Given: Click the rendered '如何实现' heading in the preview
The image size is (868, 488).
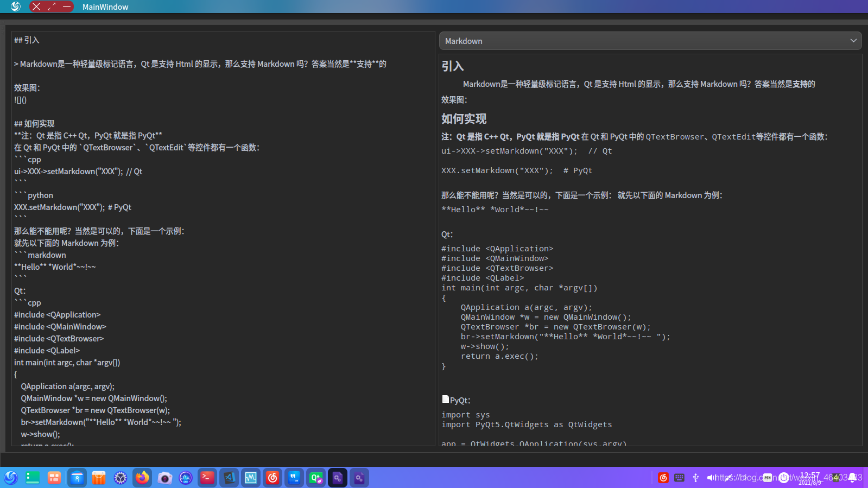Looking at the screenshot, I should [464, 119].
